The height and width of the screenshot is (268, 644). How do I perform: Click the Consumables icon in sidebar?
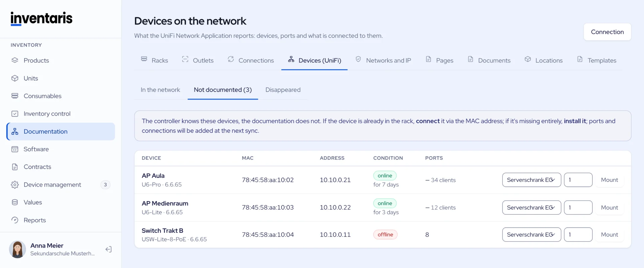(x=15, y=96)
